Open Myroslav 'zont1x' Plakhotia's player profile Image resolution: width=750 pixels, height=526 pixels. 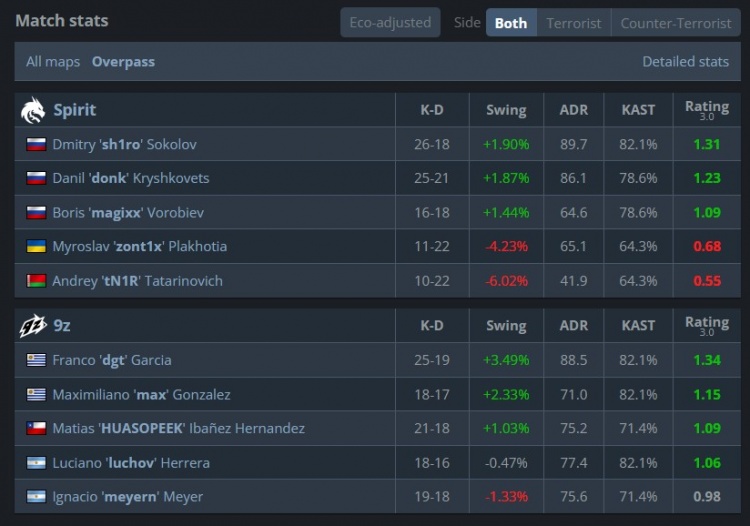[x=140, y=246]
